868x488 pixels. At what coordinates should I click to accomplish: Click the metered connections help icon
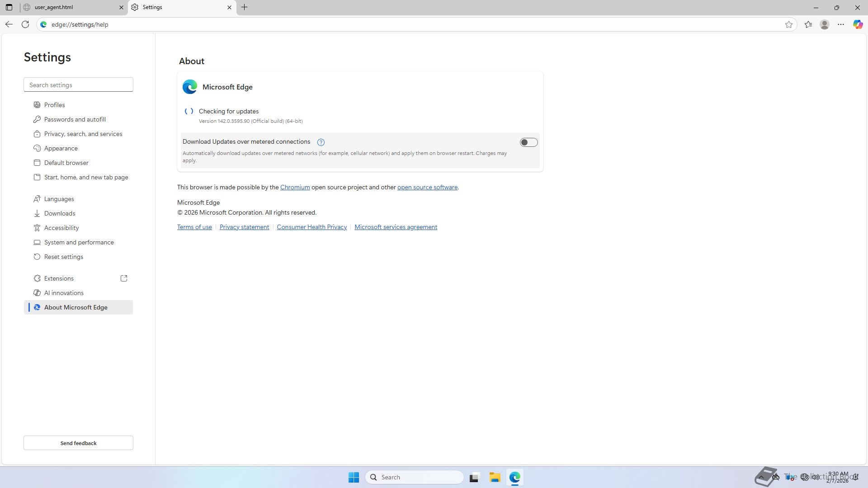[x=321, y=142]
